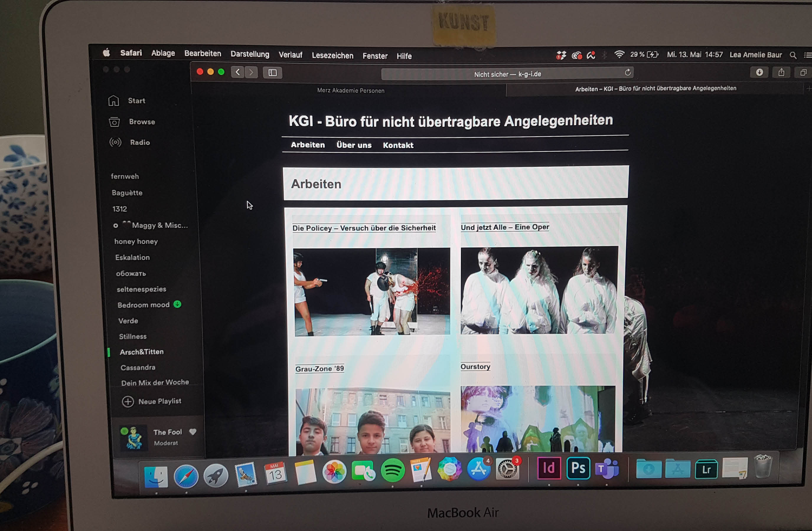The width and height of the screenshot is (812, 531).
Task: Launch Adobe Photoshop from Dock
Action: [578, 468]
